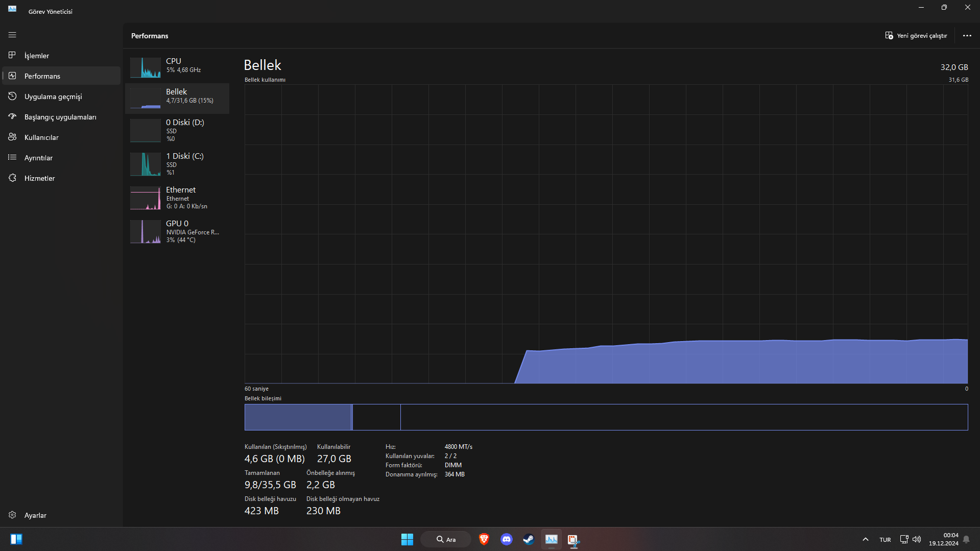This screenshot has width=980, height=551.
Task: Open Brave browser from taskbar
Action: (484, 539)
